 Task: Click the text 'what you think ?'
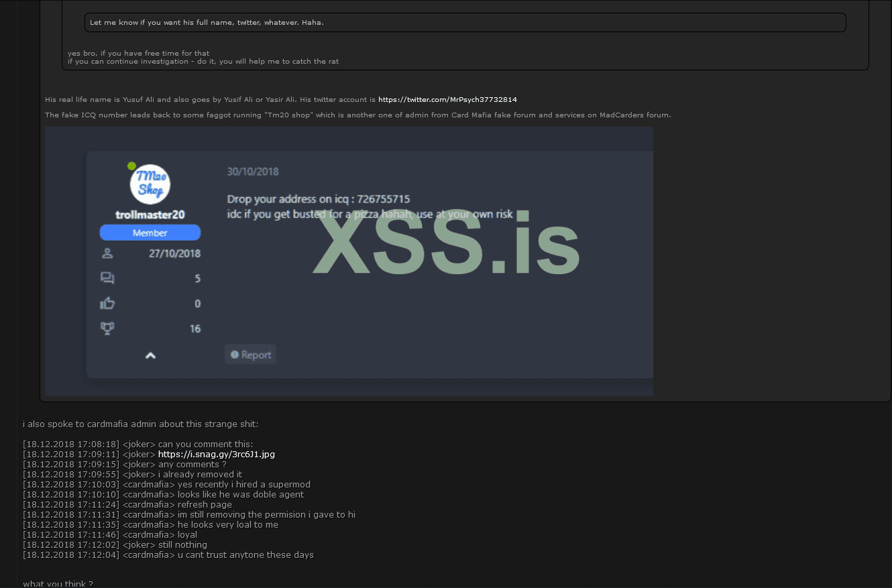[58, 584]
